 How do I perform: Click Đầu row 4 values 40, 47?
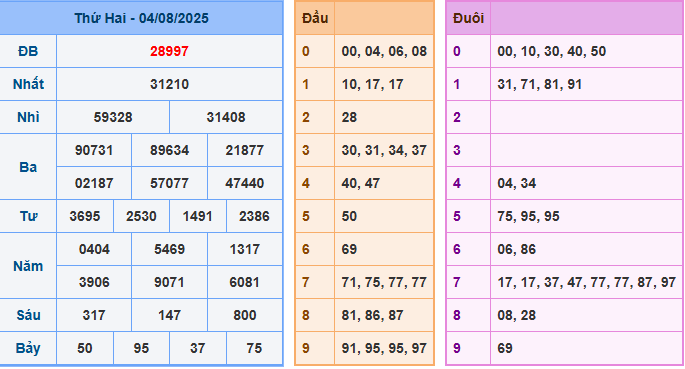tap(361, 183)
